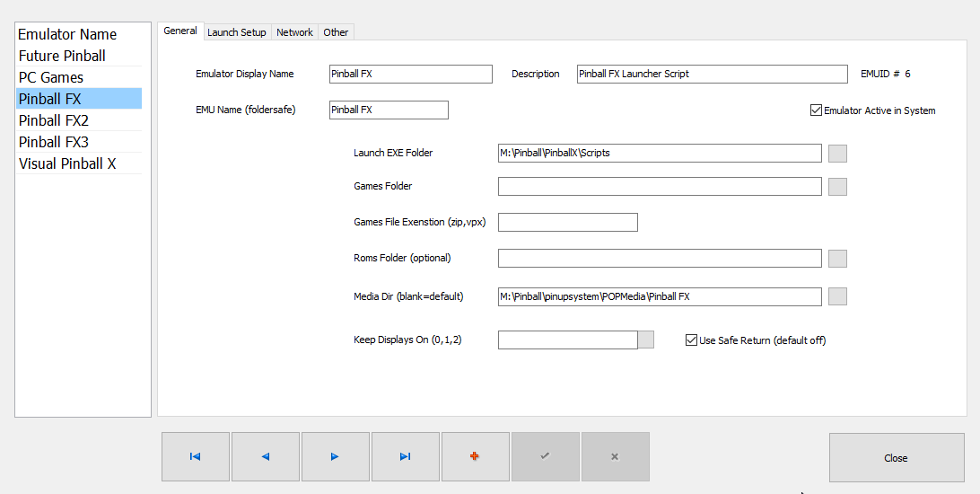Image resolution: width=980 pixels, height=494 pixels.
Task: Toggle Emulator Active in System checkbox
Action: 816,110
